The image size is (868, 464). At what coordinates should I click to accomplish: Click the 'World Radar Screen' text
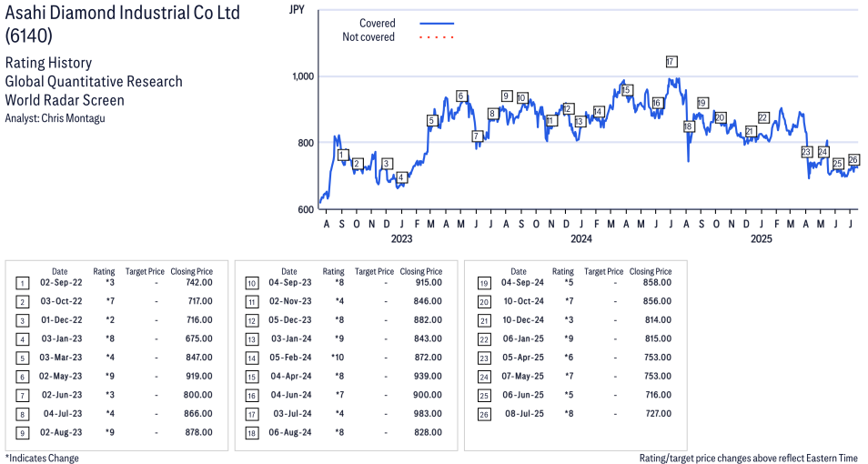click(65, 100)
